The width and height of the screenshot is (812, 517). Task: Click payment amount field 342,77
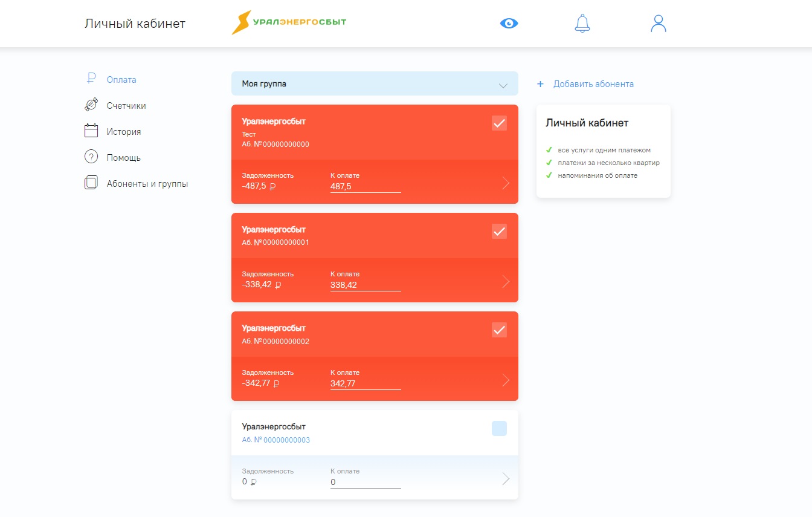pyautogui.click(x=366, y=384)
